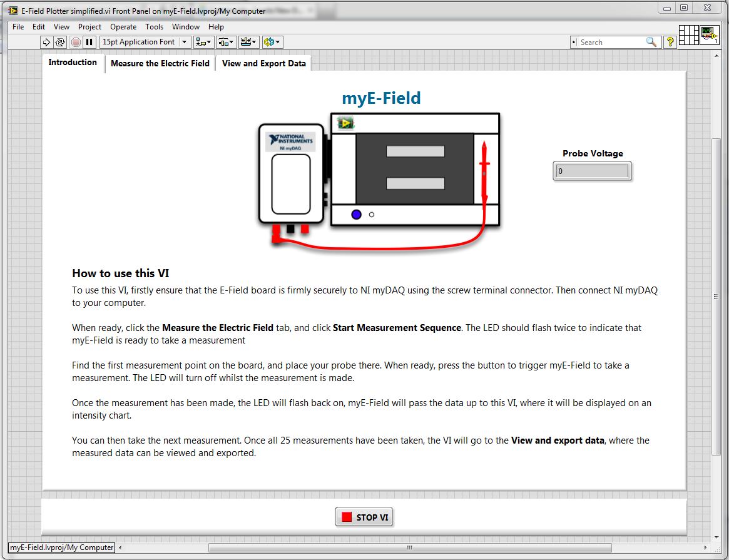Click the horizontal scrollbar thumb
The width and height of the screenshot is (729, 560).
coord(410,547)
